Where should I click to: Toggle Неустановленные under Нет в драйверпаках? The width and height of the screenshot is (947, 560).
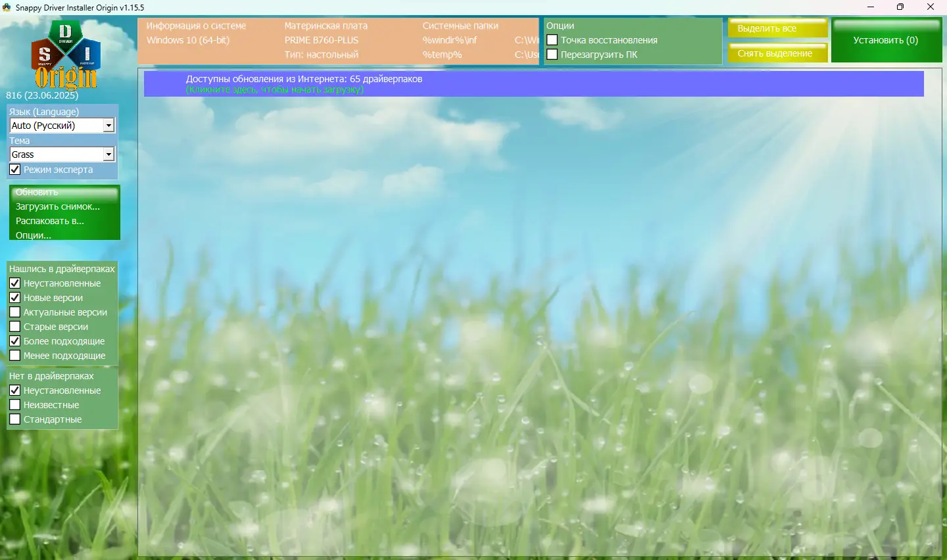15,390
